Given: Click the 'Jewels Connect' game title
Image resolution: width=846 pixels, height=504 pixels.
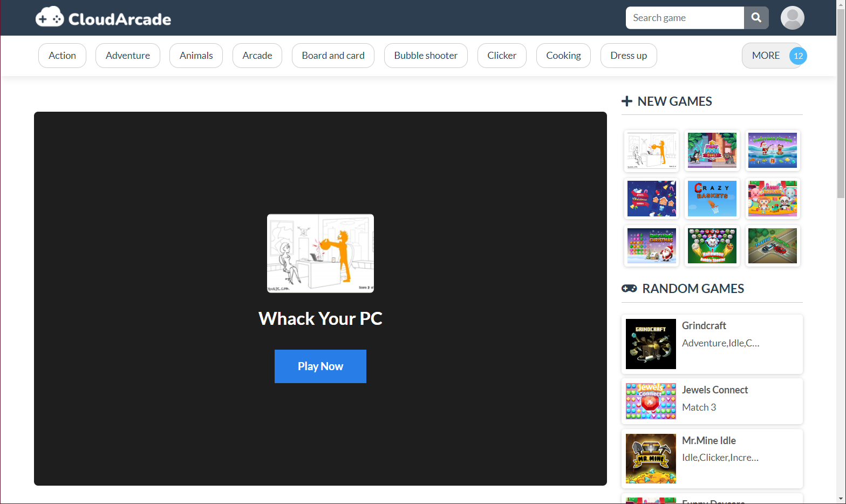Looking at the screenshot, I should [x=715, y=390].
